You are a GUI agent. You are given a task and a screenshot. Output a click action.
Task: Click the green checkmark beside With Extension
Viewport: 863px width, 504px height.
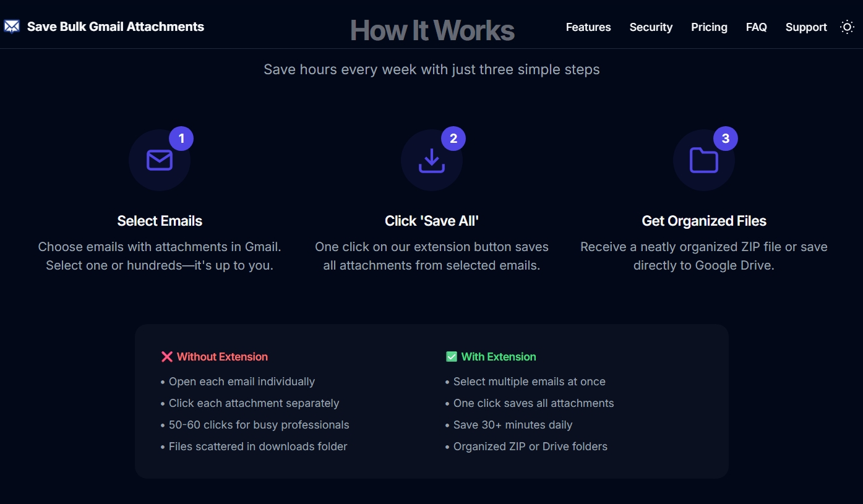coord(451,356)
